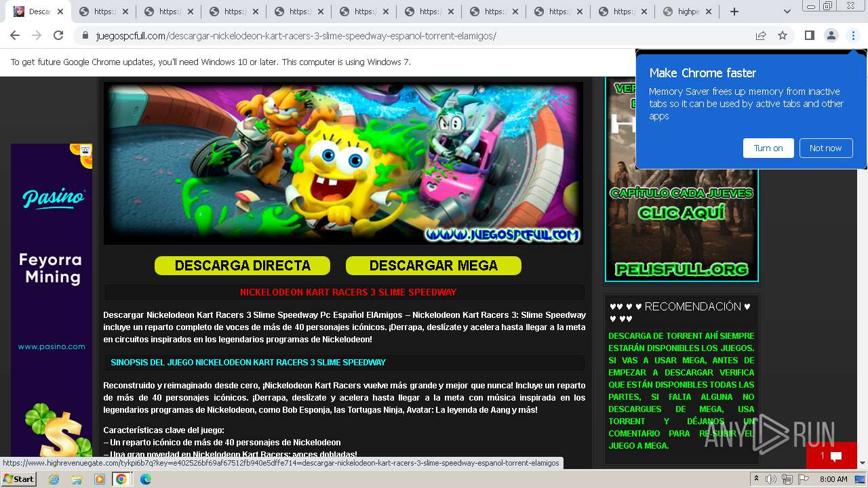Screen dimensions: 868x488
Task: Show hidden system tray icons
Action: (x=757, y=479)
